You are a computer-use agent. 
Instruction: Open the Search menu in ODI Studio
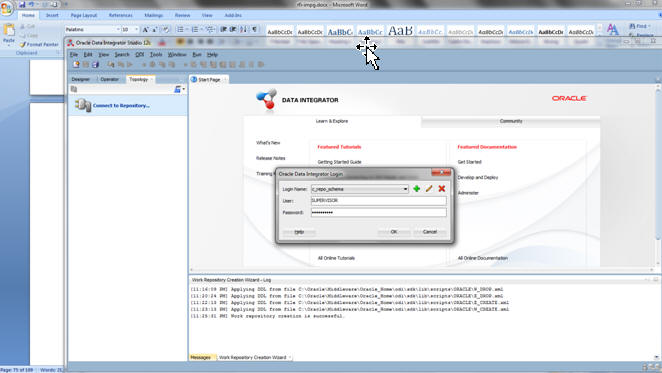pos(122,54)
